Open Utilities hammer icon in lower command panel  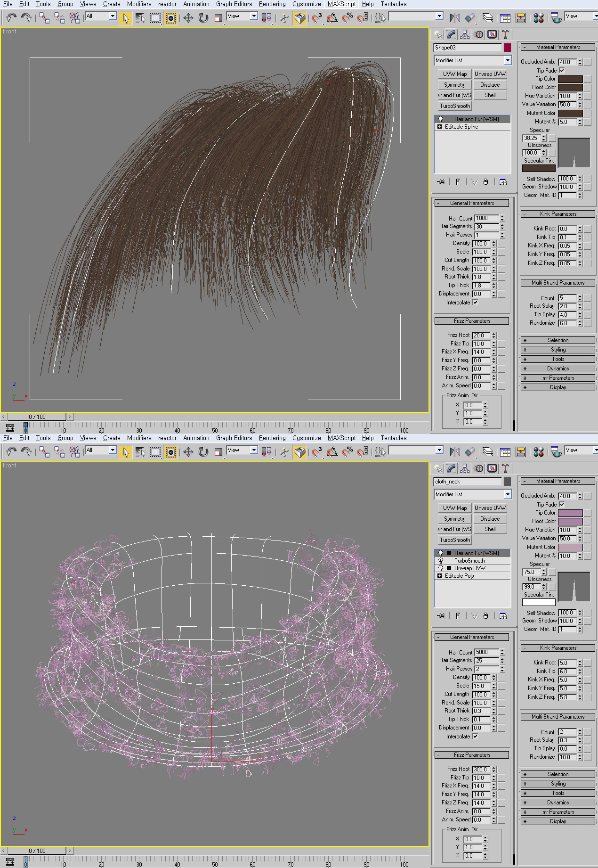[505, 468]
